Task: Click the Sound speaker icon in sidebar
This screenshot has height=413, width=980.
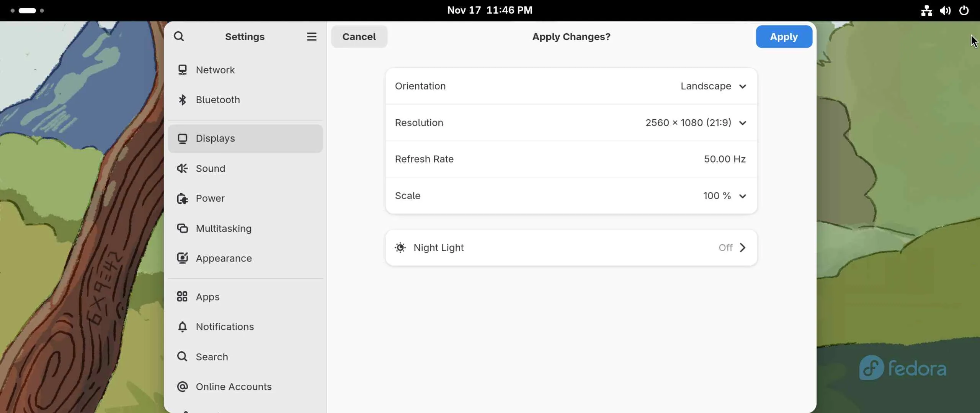Action: [x=182, y=169]
